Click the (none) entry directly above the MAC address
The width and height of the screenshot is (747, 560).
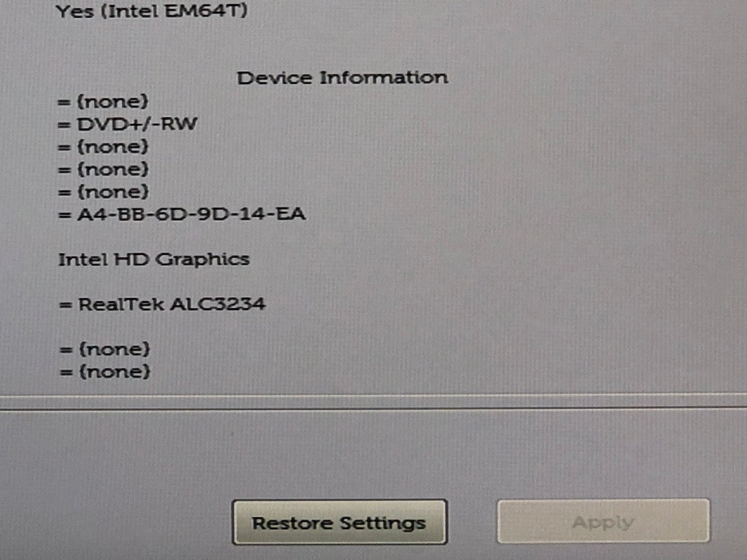(x=113, y=192)
